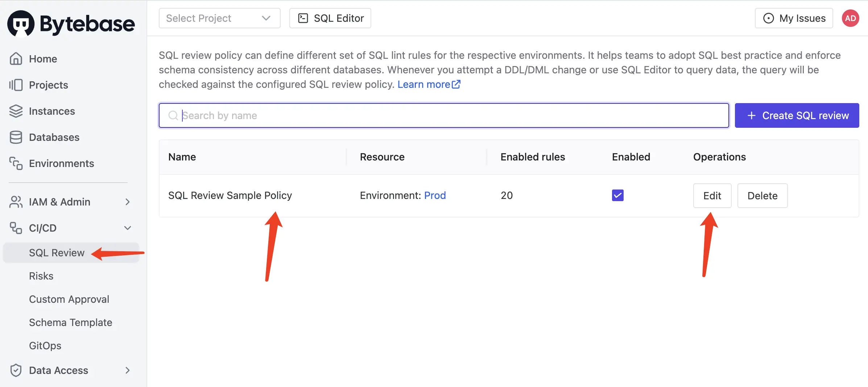This screenshot has height=387, width=868.
Task: Click the search magnifier icon
Action: [x=173, y=115]
